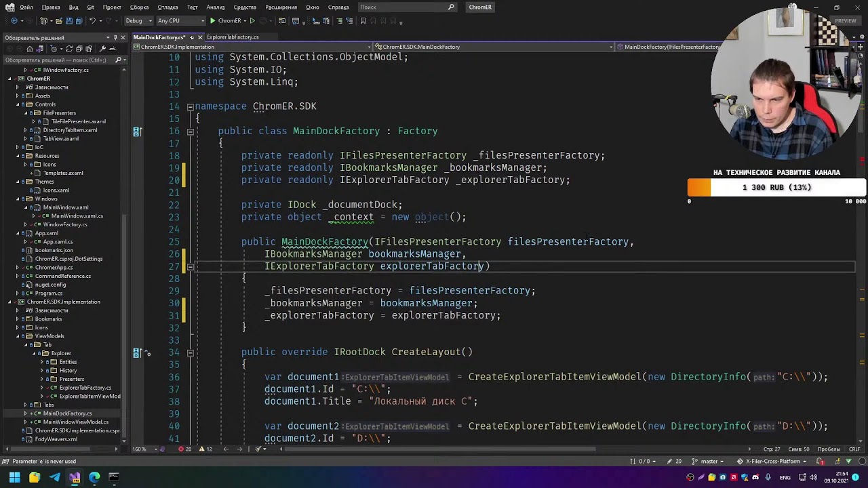Open the Расширения menu
Viewport: 868px width, 488px height.
pos(281,7)
